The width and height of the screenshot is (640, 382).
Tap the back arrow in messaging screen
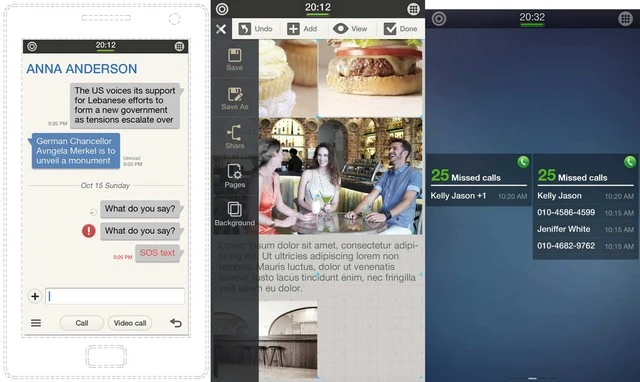pos(176,323)
